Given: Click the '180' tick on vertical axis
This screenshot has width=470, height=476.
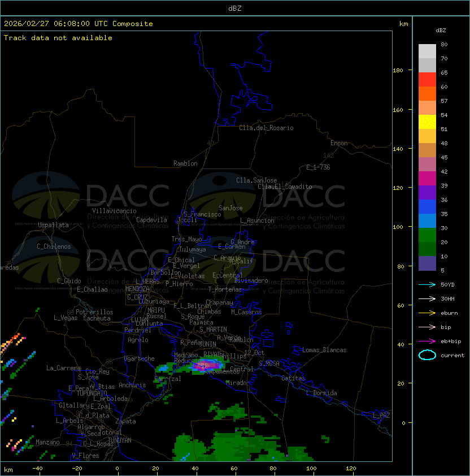Looking at the screenshot, I should [x=398, y=71].
